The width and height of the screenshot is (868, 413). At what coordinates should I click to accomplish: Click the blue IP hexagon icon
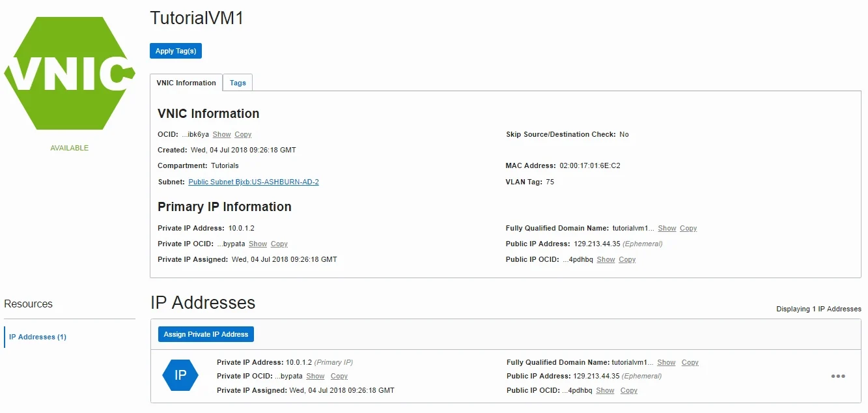coord(180,375)
